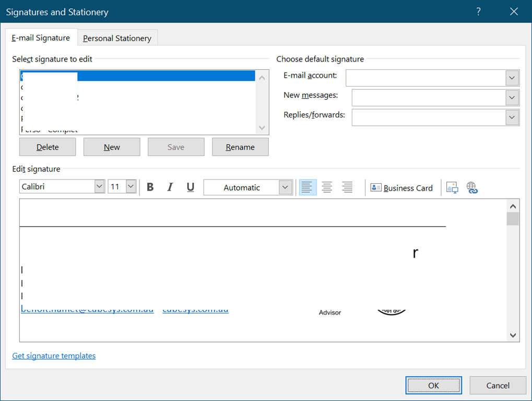Viewport: 532px width, 401px height.
Task: Expand the Replies/forwards signature dropdown
Action: pyautogui.click(x=512, y=117)
